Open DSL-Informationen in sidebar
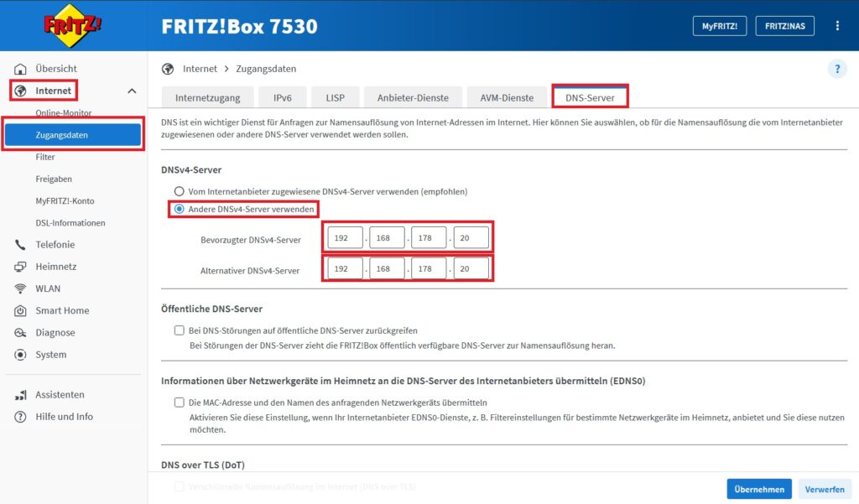This screenshot has height=504, width=859. tap(70, 223)
